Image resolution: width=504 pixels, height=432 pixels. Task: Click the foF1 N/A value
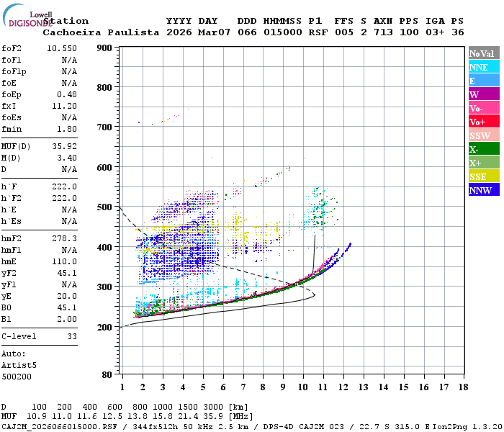69,60
